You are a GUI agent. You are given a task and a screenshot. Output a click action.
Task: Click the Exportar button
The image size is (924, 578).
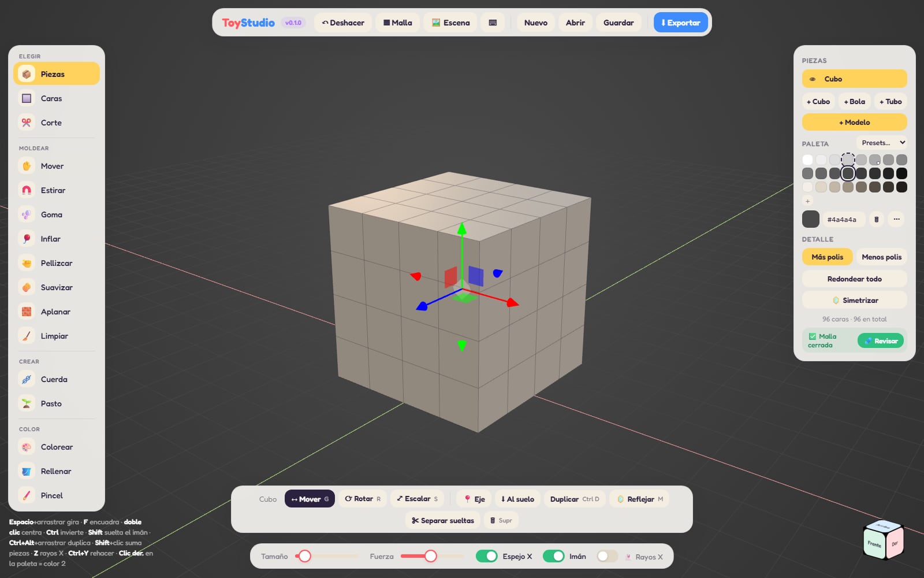(x=680, y=23)
